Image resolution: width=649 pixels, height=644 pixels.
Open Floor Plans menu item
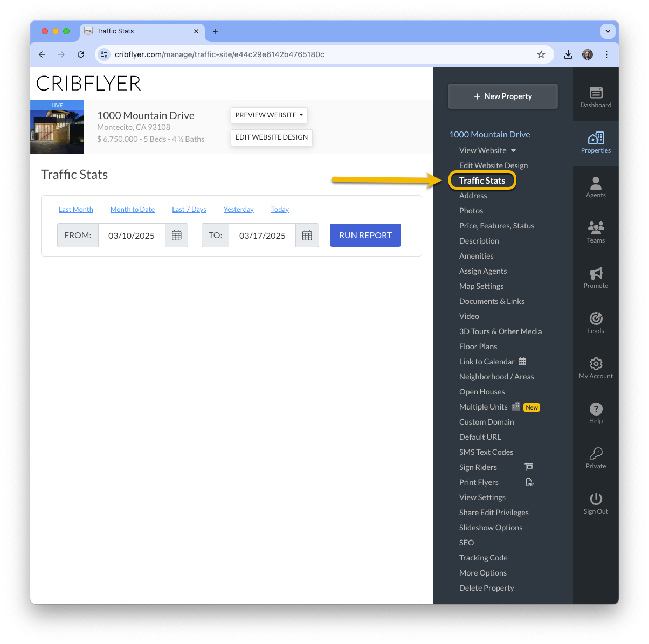[478, 347]
